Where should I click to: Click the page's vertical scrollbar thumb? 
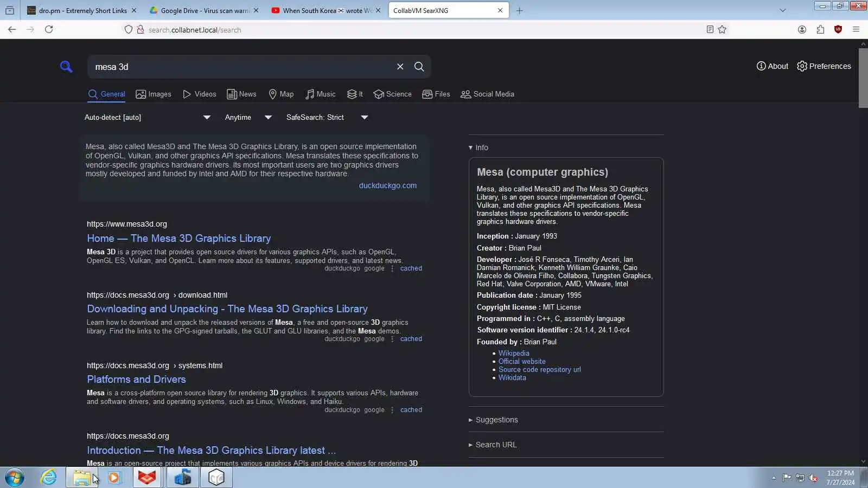coord(863,78)
